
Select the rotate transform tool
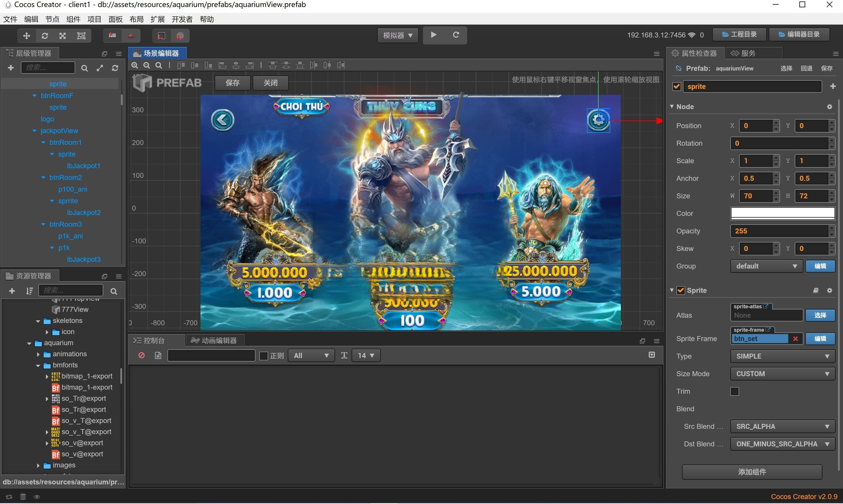45,36
